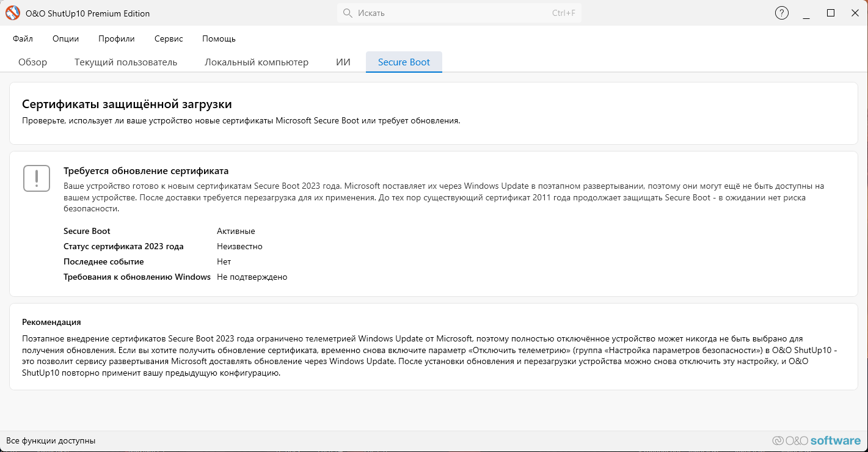The height and width of the screenshot is (452, 868).
Task: Open the Профили menu
Action: [117, 38]
